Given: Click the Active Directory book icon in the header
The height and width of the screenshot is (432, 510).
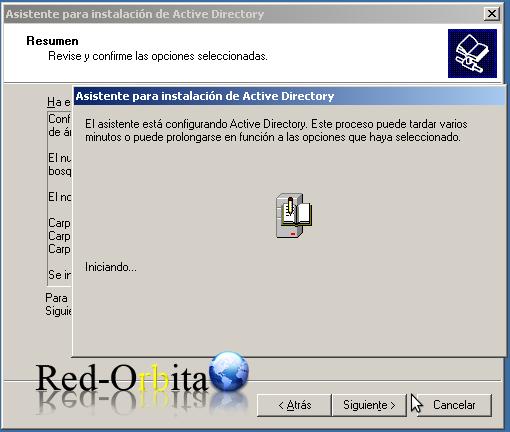Looking at the screenshot, I should click(472, 53).
